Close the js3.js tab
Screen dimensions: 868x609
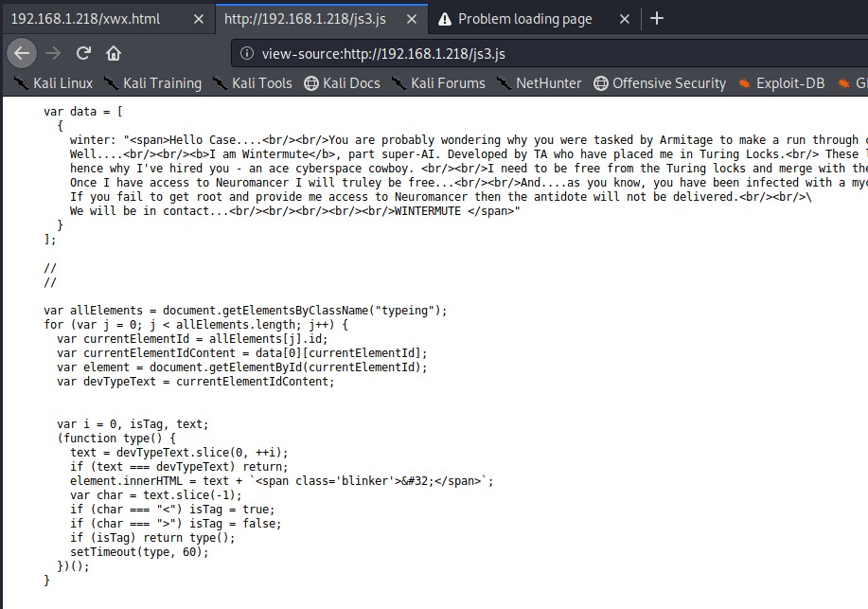[x=412, y=19]
